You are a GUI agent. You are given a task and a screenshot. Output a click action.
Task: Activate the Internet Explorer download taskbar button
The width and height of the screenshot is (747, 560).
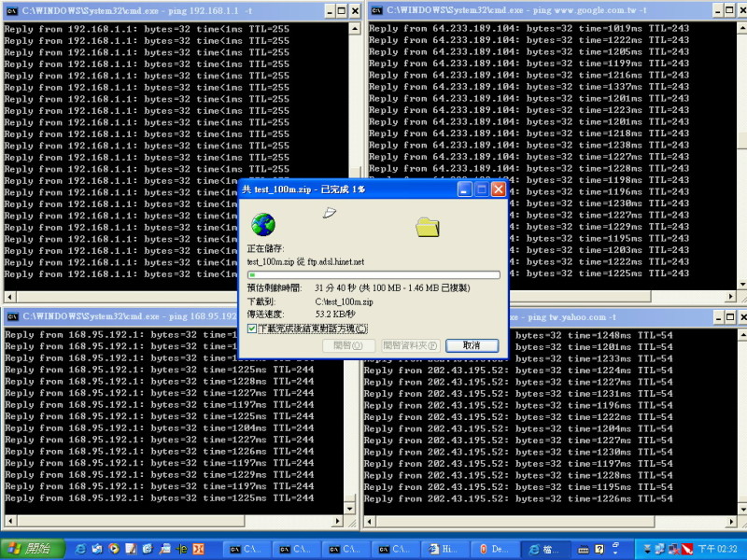(545, 549)
